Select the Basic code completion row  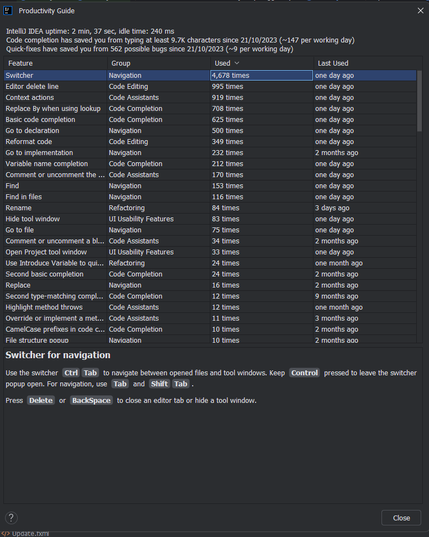210,120
